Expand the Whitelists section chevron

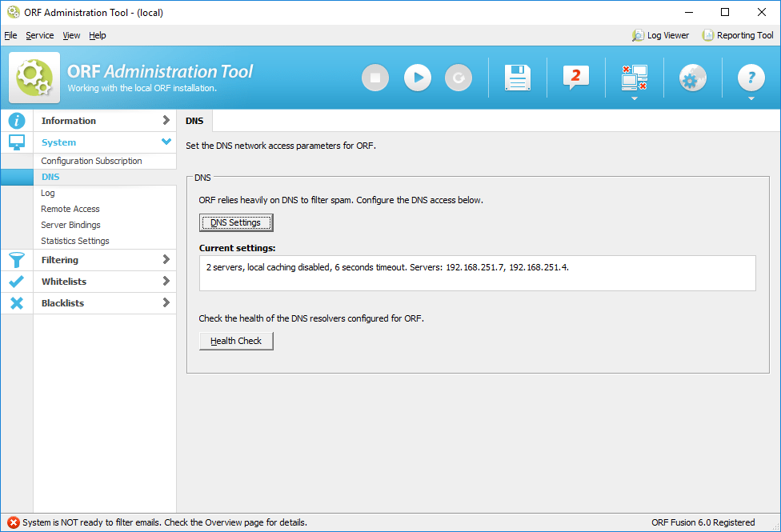click(166, 281)
